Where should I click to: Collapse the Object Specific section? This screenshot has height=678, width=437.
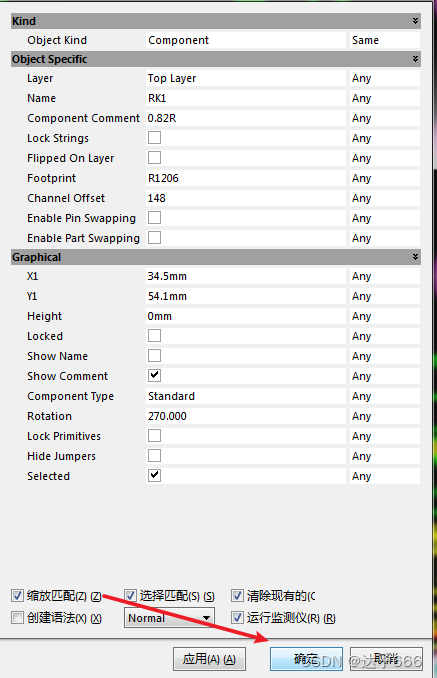click(415, 59)
